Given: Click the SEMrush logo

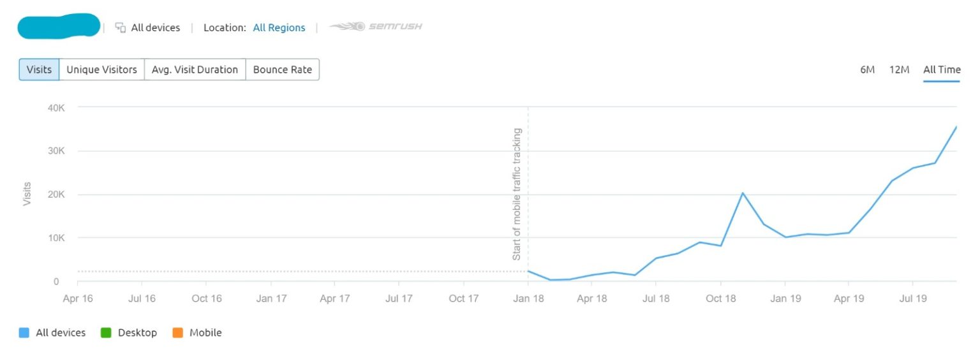Looking at the screenshot, I should [375, 27].
